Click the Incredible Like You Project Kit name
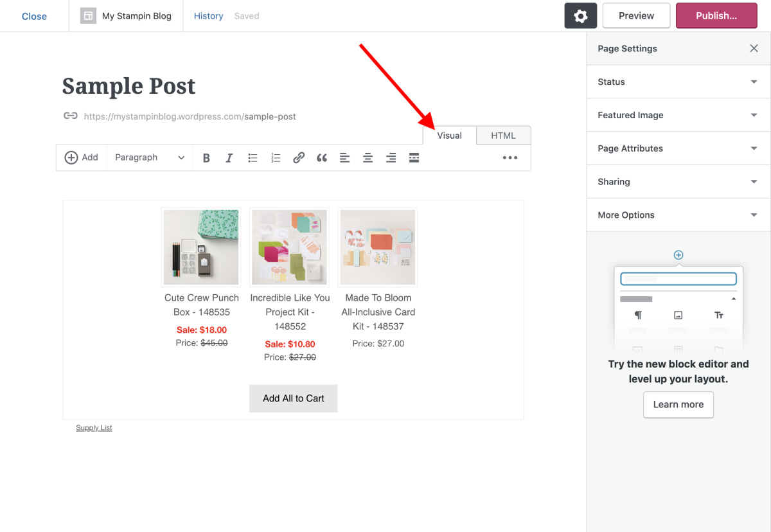The image size is (771, 532). [x=290, y=312]
